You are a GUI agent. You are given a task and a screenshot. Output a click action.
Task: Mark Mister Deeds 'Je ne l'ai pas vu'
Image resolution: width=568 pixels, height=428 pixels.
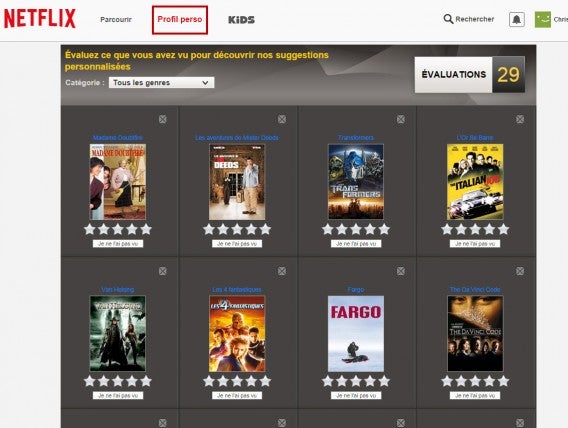coord(237,244)
